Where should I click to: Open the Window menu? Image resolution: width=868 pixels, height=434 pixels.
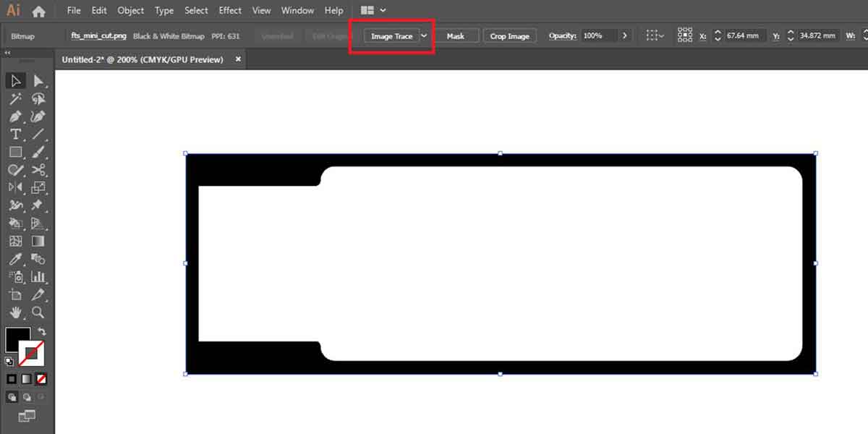(297, 10)
